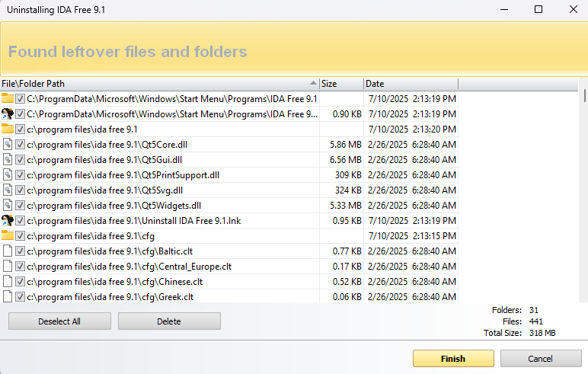Click the Qt5Core.dll file icon
Screen dimensions: 588x374
pos(8,144)
